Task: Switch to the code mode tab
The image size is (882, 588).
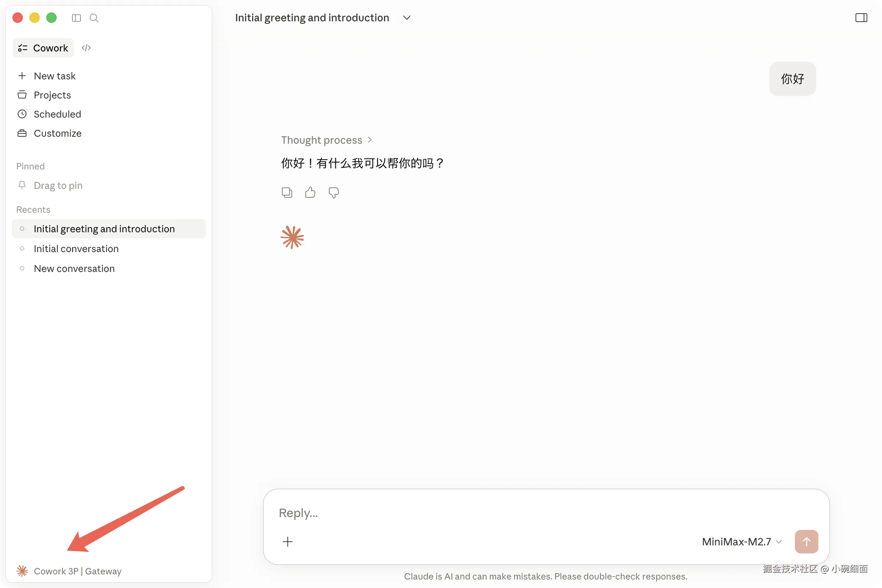Action: coord(86,48)
